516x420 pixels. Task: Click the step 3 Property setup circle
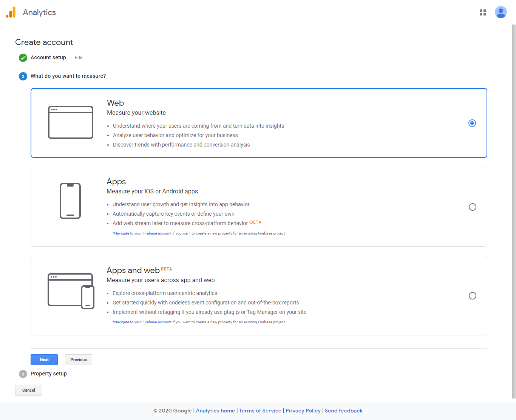pos(23,374)
